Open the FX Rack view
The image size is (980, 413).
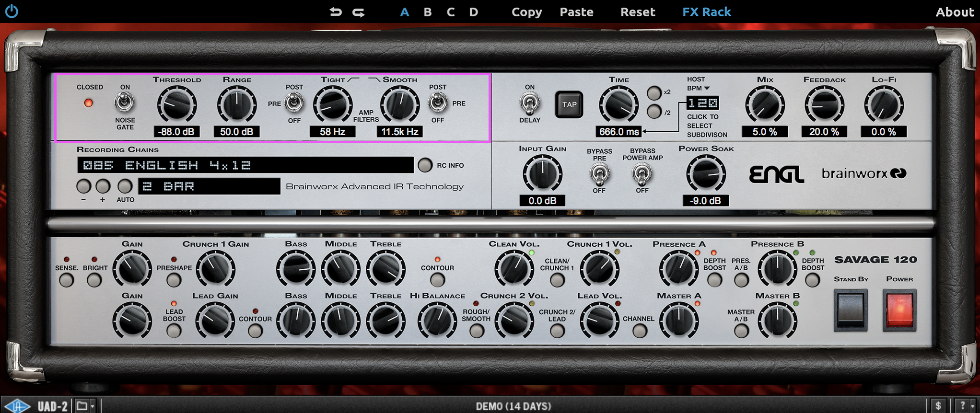coord(707,12)
